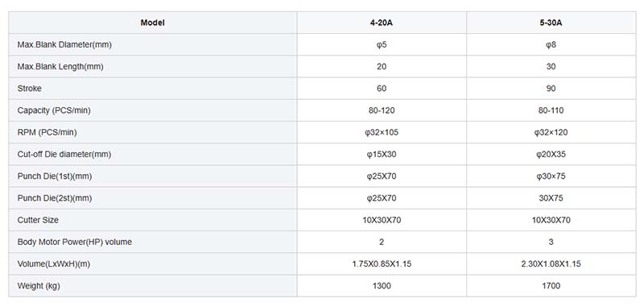The image size is (644, 307).
Task: Click the Model column header
Action: click(153, 23)
